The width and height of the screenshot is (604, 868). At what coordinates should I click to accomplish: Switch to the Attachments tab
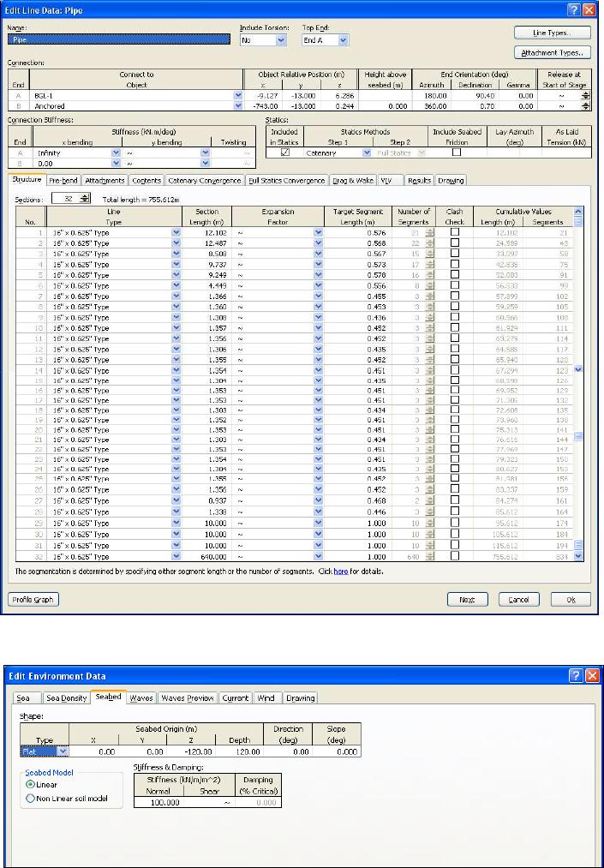click(x=105, y=181)
